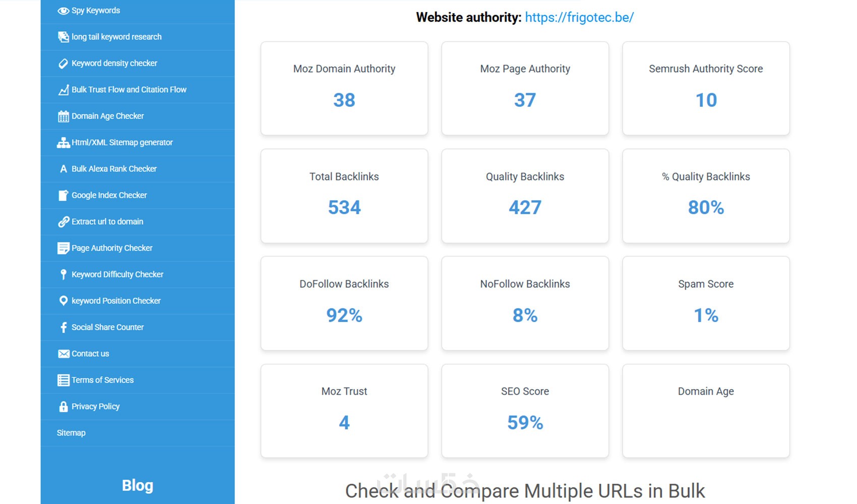Click the Facebook icon for Social Share Counter

point(63,328)
